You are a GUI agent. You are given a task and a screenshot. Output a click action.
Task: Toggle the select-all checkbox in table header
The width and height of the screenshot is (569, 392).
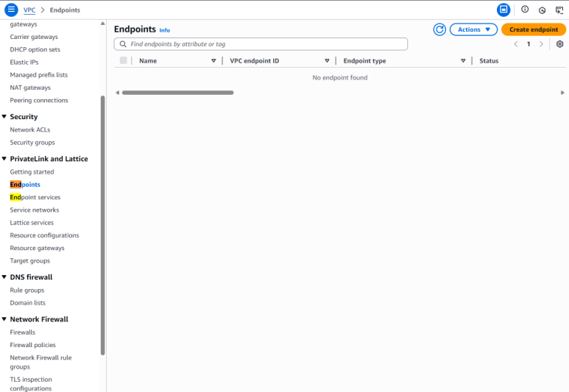tap(124, 60)
